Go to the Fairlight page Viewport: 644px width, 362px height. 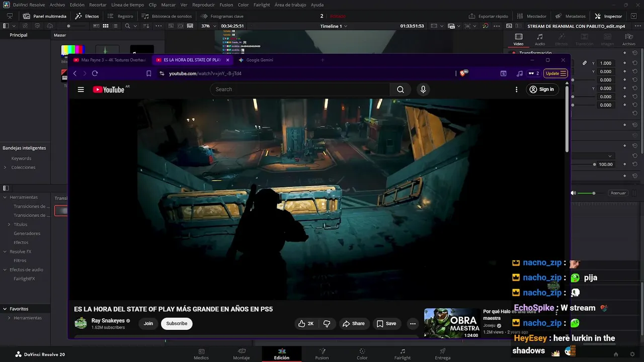point(403,354)
